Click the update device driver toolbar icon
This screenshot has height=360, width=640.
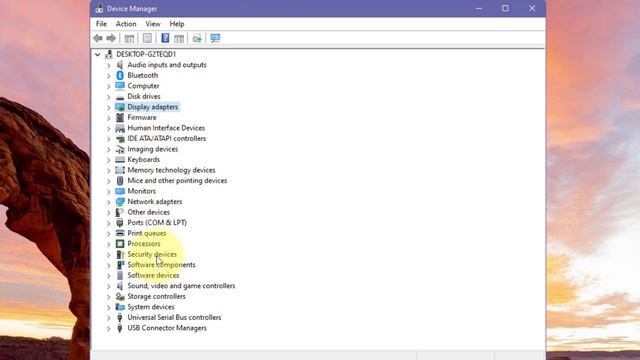197,38
